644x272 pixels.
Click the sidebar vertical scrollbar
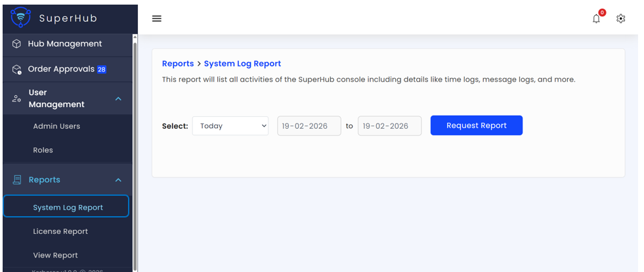tap(135, 151)
